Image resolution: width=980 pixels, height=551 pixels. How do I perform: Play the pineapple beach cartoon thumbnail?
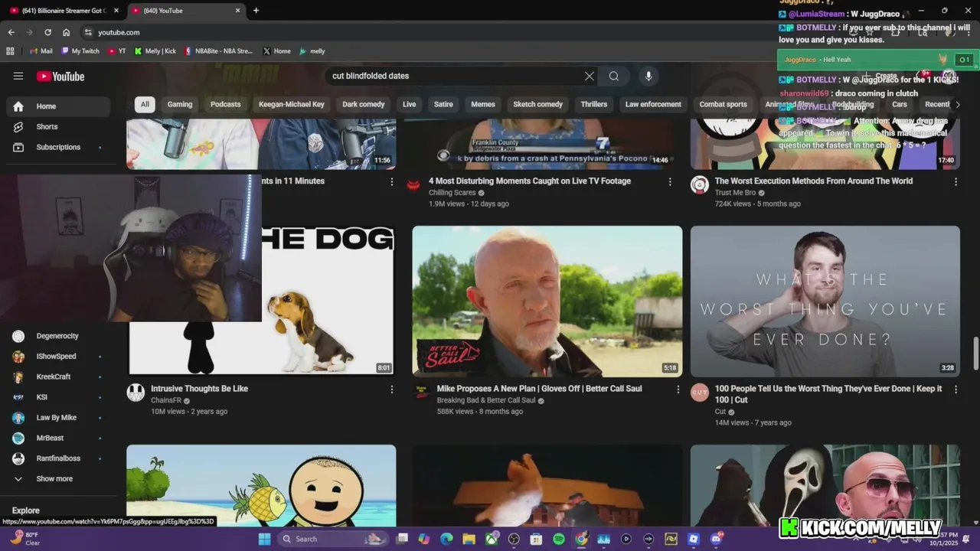coord(261,484)
